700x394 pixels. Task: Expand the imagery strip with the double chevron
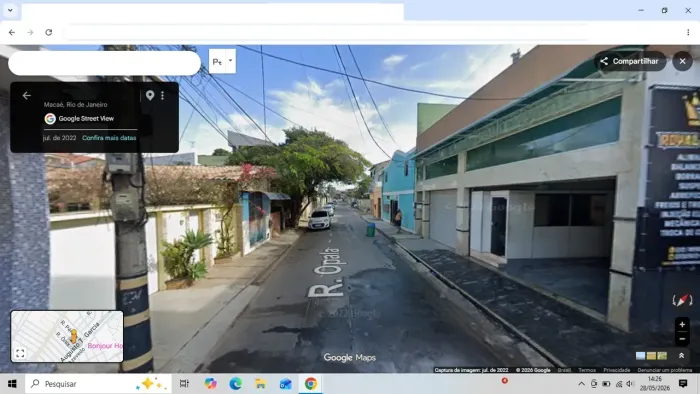tap(681, 356)
